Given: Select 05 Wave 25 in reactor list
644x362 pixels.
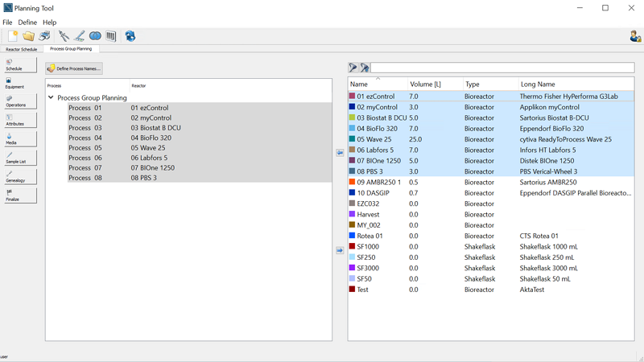Looking at the screenshot, I should [x=491, y=139].
